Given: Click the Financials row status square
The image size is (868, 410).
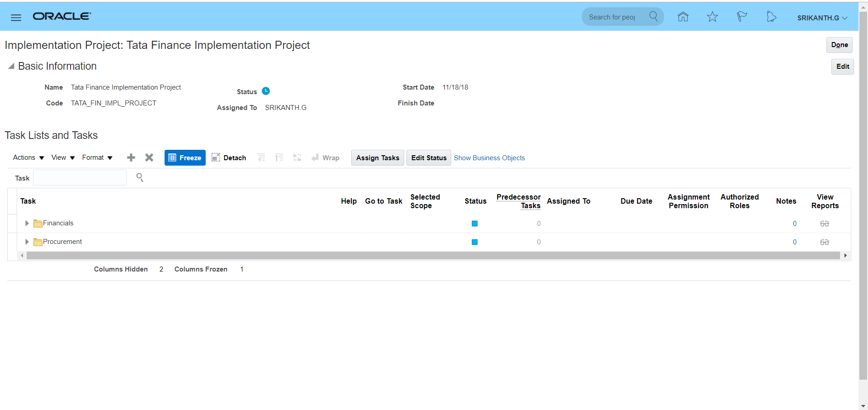Looking at the screenshot, I should pyautogui.click(x=474, y=224).
